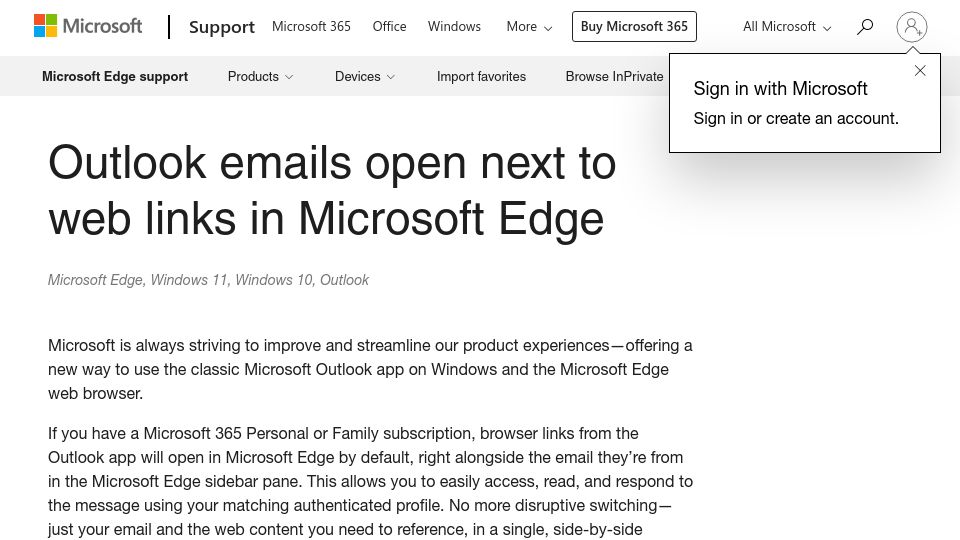Click Buy Microsoft 365 button
The width and height of the screenshot is (960, 540).
point(634,26)
